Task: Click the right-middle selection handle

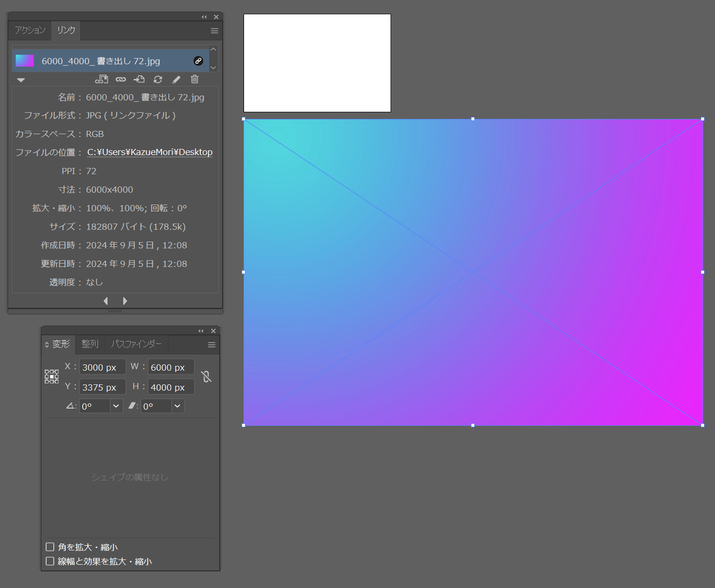Action: point(703,272)
